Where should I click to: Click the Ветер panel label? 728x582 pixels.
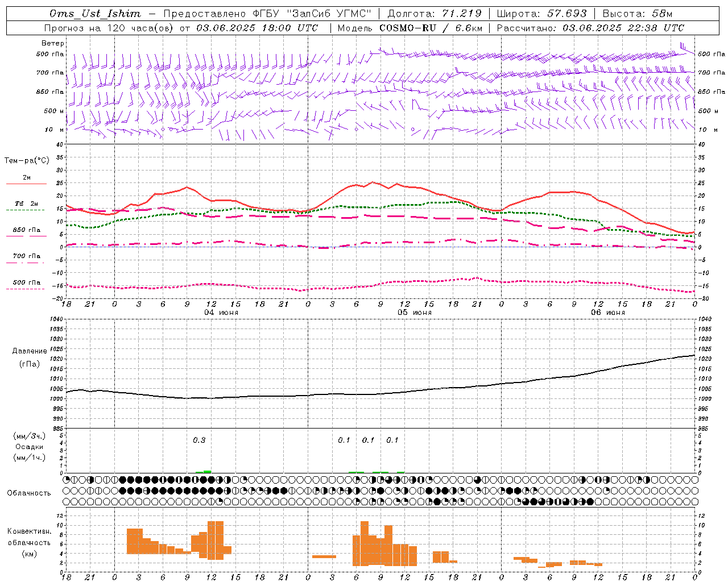click(53, 43)
